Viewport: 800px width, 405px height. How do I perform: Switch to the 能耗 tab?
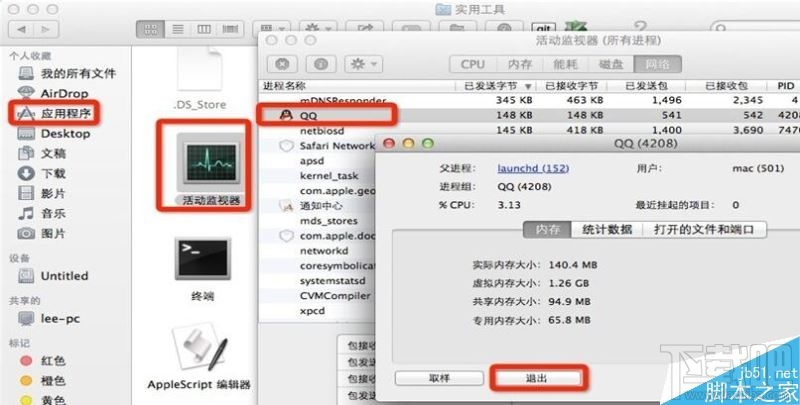[x=565, y=64]
